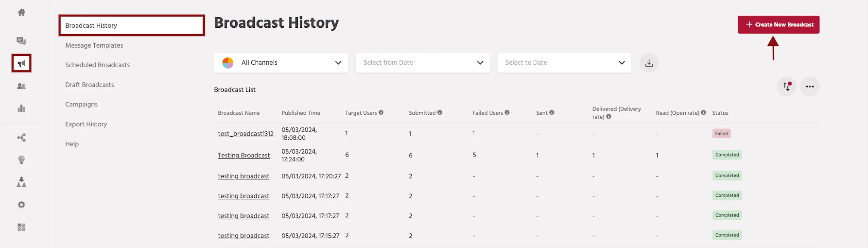
Task: Open the chat conversations icon
Action: point(21,41)
